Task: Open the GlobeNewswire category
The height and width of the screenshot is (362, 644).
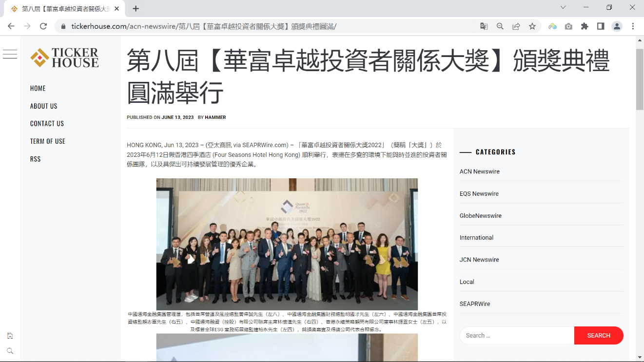Action: tap(481, 215)
